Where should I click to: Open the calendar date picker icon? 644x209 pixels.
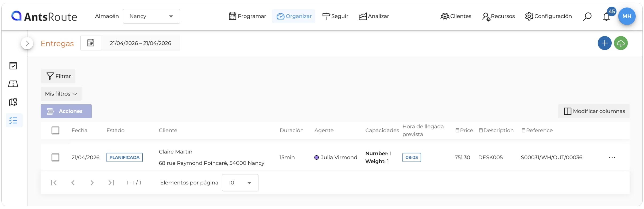(91, 43)
